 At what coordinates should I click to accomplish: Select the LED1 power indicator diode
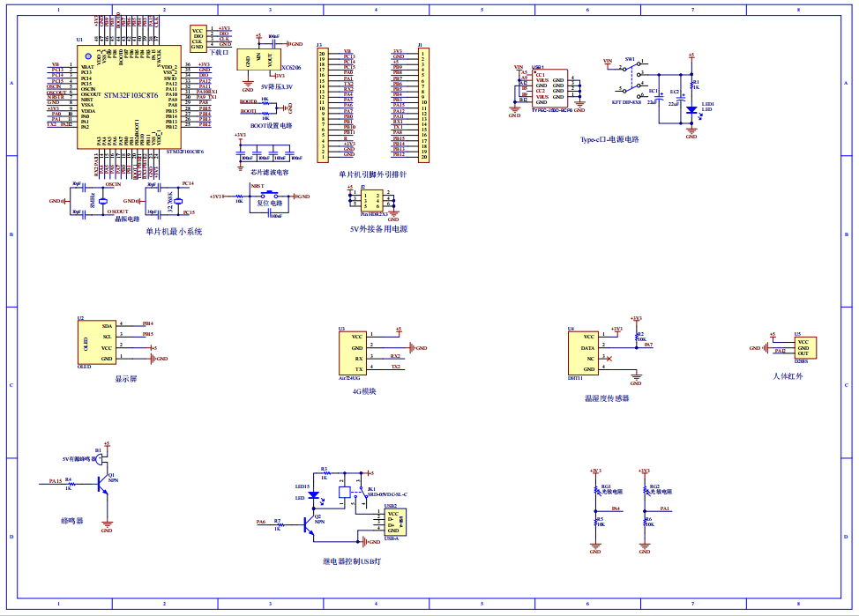(691, 111)
